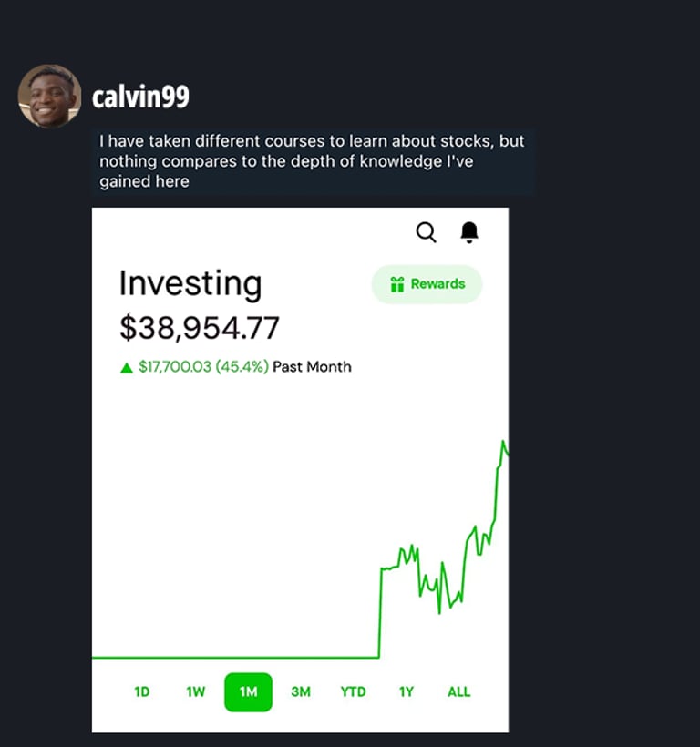Show the YTD chart range

click(353, 691)
